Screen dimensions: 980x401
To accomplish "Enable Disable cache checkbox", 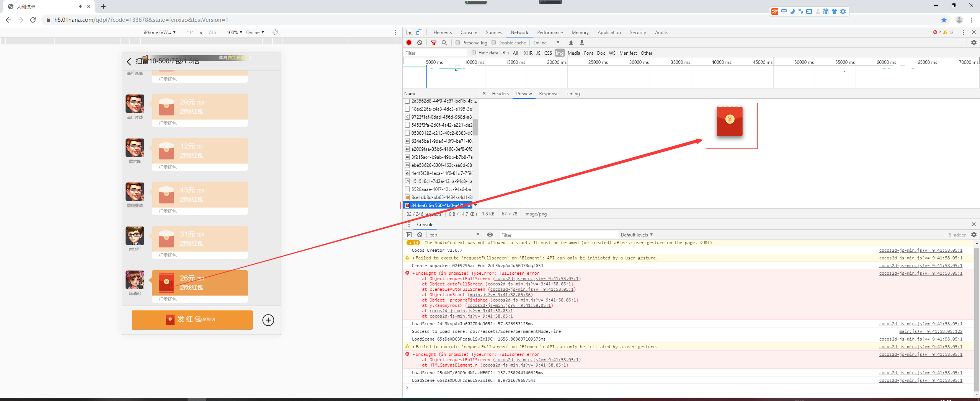I will 493,43.
